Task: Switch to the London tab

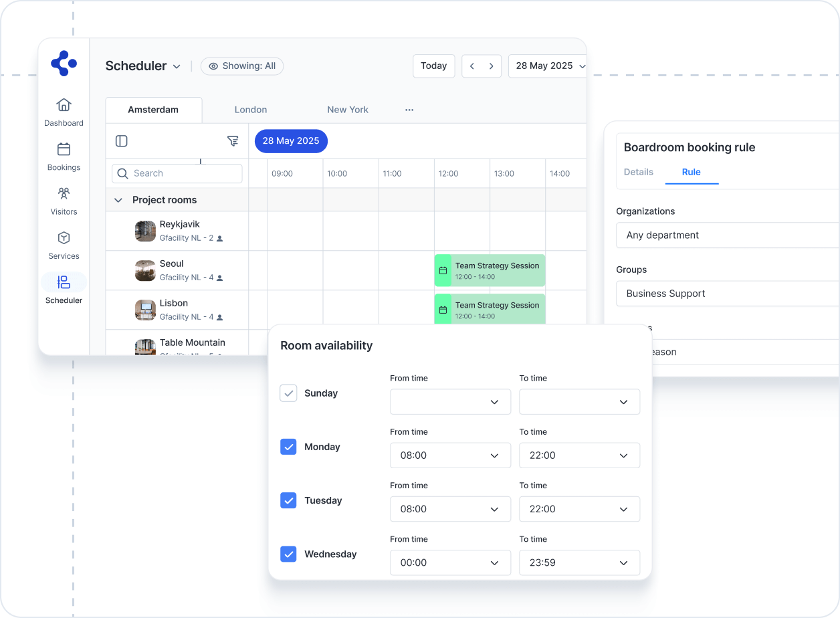Action: click(251, 110)
